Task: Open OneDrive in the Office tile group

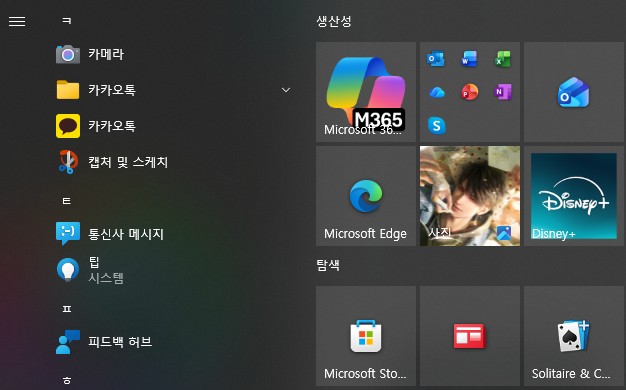Action: tap(436, 93)
